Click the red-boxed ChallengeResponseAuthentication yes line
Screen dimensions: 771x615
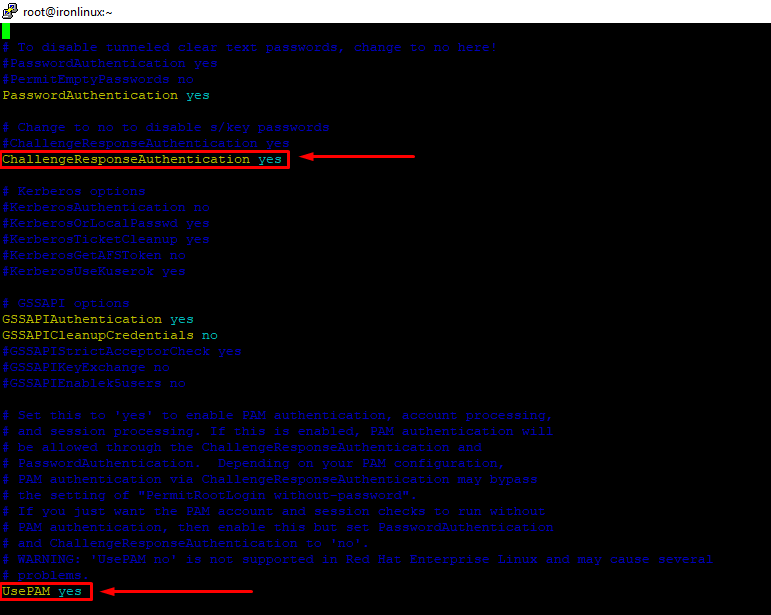point(143,159)
